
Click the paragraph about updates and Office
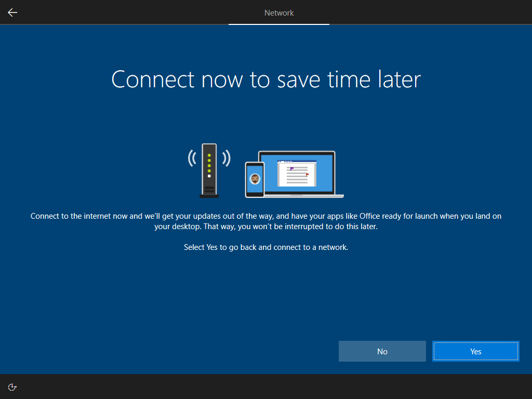point(266,221)
